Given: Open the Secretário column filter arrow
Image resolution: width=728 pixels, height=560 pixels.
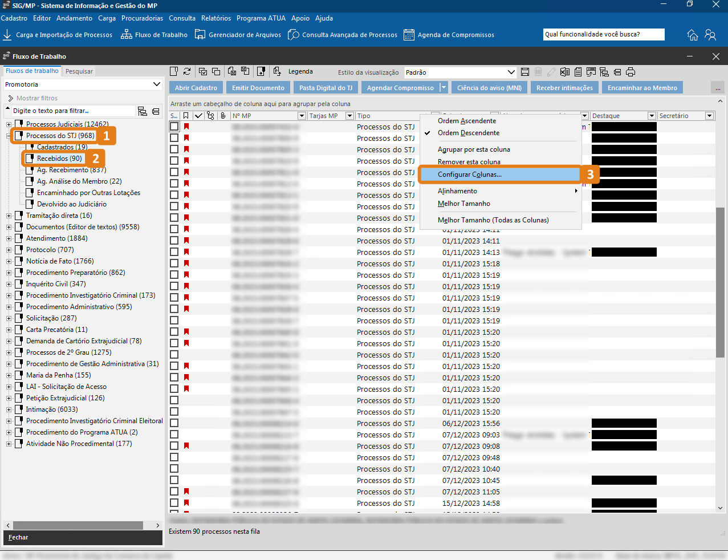Looking at the screenshot, I should [710, 116].
